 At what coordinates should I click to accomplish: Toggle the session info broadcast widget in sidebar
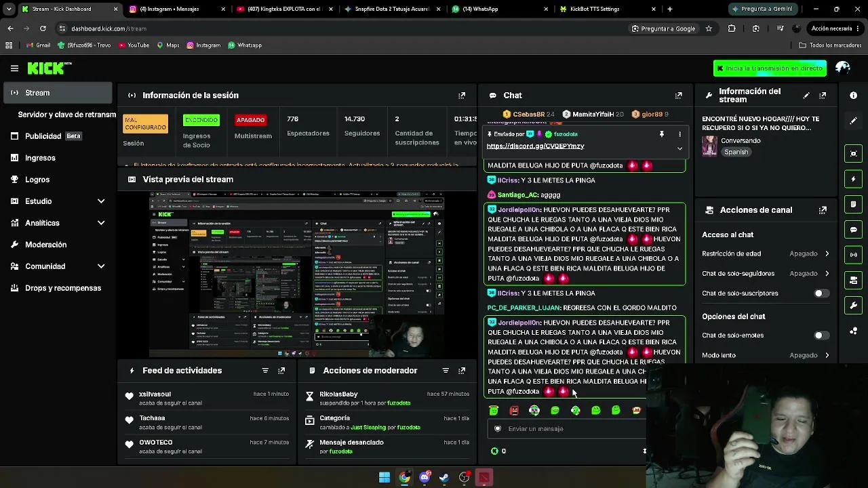(854, 255)
